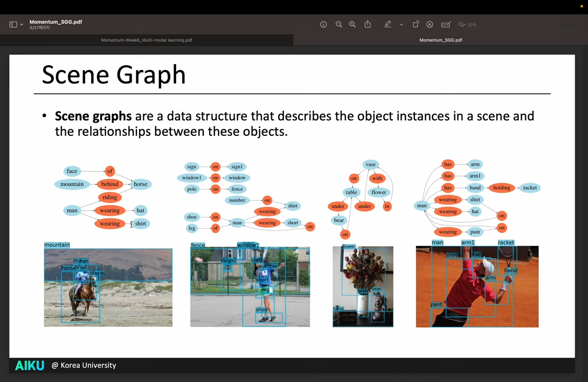588x382 pixels.
Task: Expand the markup tool dropdown arrow
Action: pyautogui.click(x=401, y=24)
